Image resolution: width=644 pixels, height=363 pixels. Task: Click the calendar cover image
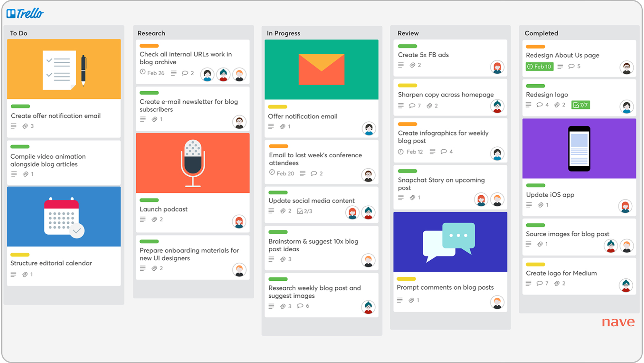pyautogui.click(x=64, y=217)
